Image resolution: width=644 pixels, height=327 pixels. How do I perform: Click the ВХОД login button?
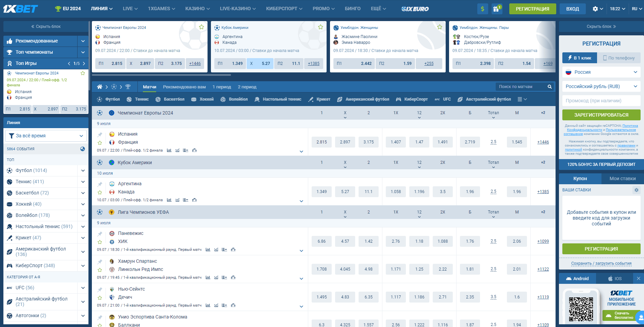point(572,9)
